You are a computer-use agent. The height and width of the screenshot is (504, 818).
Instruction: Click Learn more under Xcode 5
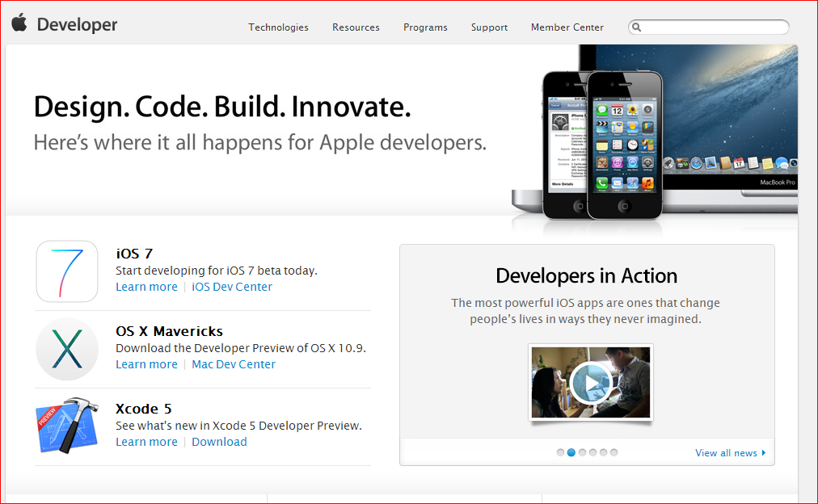pyautogui.click(x=146, y=442)
